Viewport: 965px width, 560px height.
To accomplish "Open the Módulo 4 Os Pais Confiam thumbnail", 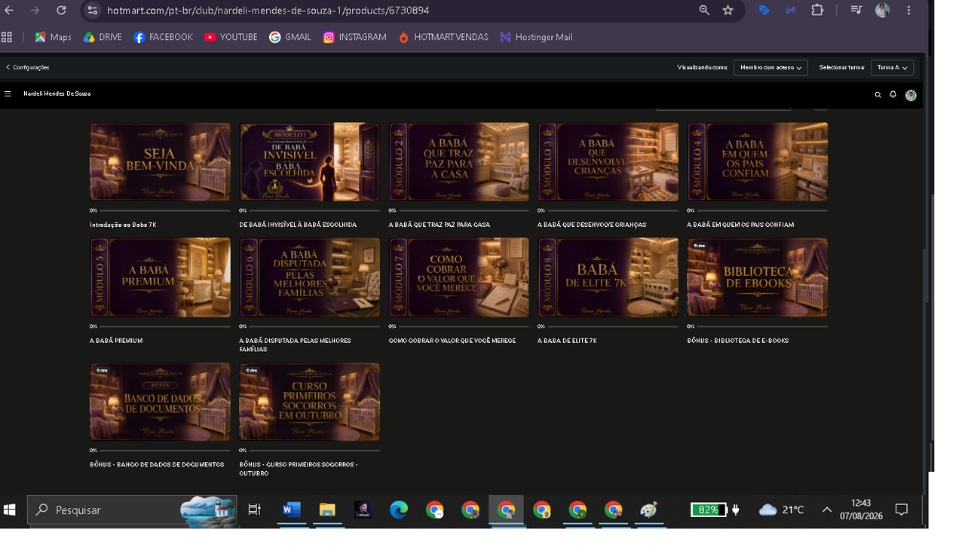I will tap(757, 162).
